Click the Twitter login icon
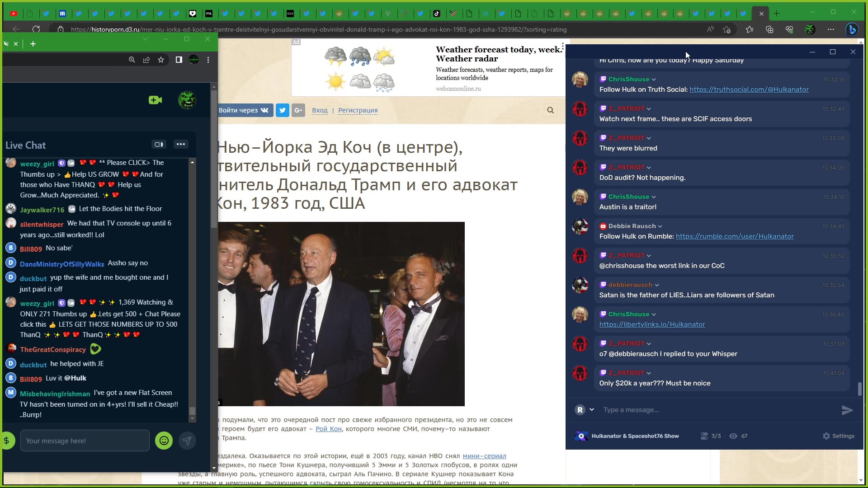The height and width of the screenshot is (488, 868). 283,110
